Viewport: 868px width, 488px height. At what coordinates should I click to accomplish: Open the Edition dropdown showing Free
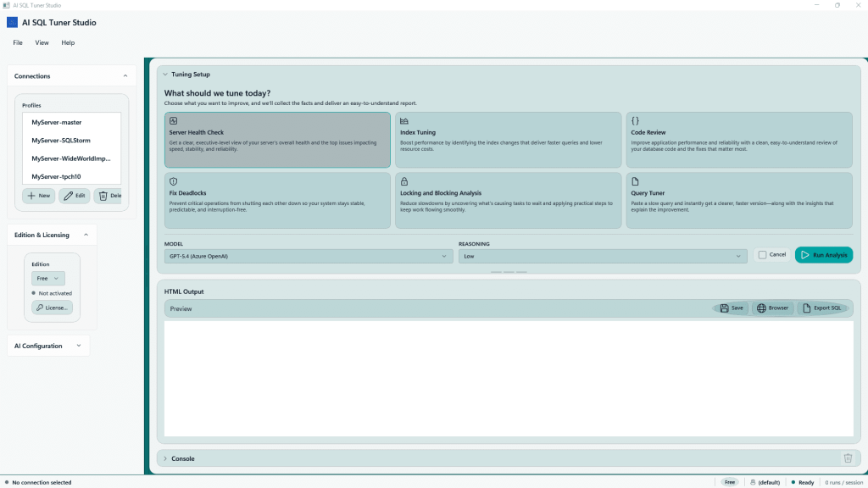[48, 278]
